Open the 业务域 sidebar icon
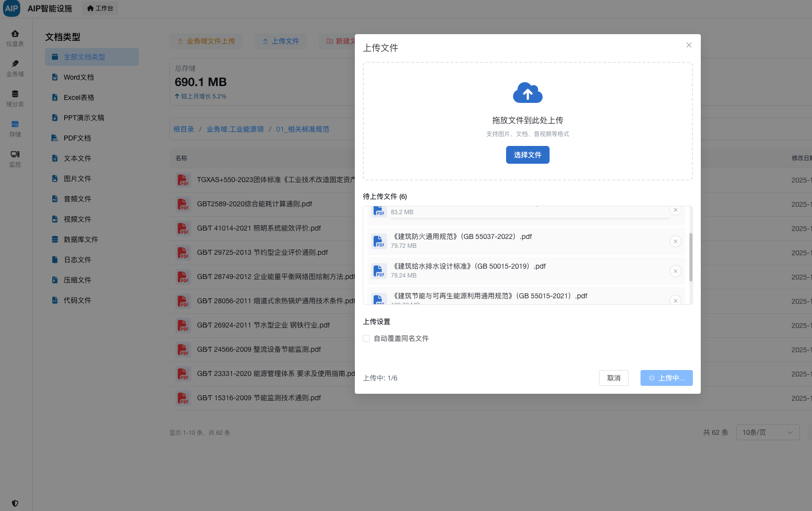This screenshot has width=812, height=511. click(x=15, y=68)
